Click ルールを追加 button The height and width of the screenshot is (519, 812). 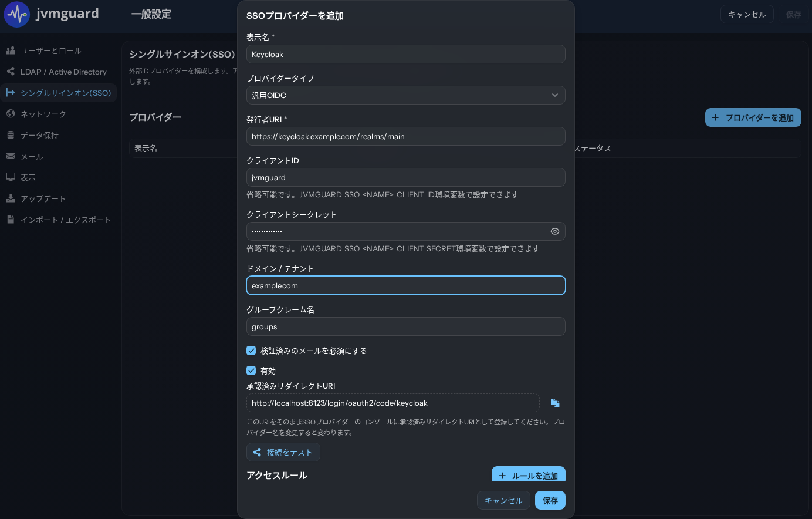point(529,474)
